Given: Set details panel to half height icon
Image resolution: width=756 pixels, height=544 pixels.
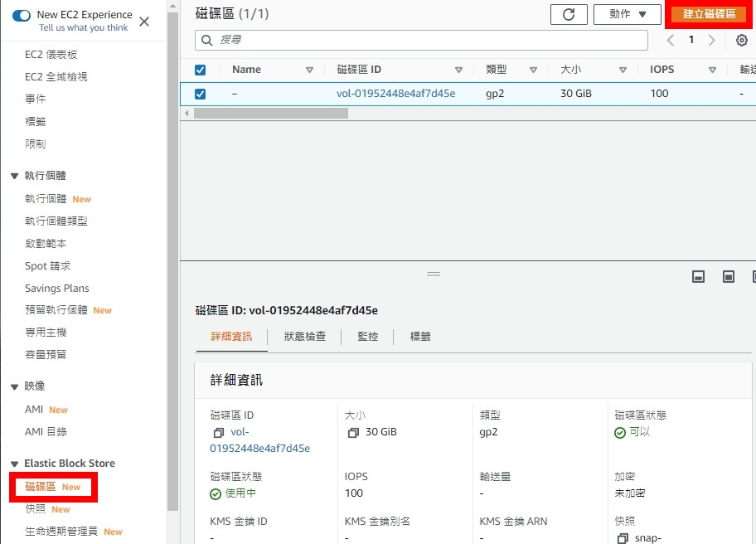Looking at the screenshot, I should (x=729, y=276).
